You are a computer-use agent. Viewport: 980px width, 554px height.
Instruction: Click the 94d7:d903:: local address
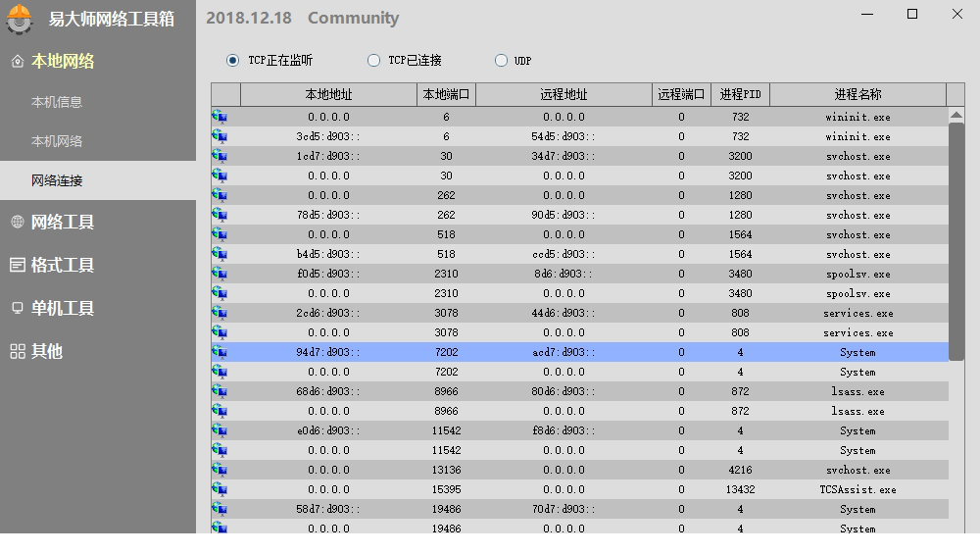(x=328, y=352)
